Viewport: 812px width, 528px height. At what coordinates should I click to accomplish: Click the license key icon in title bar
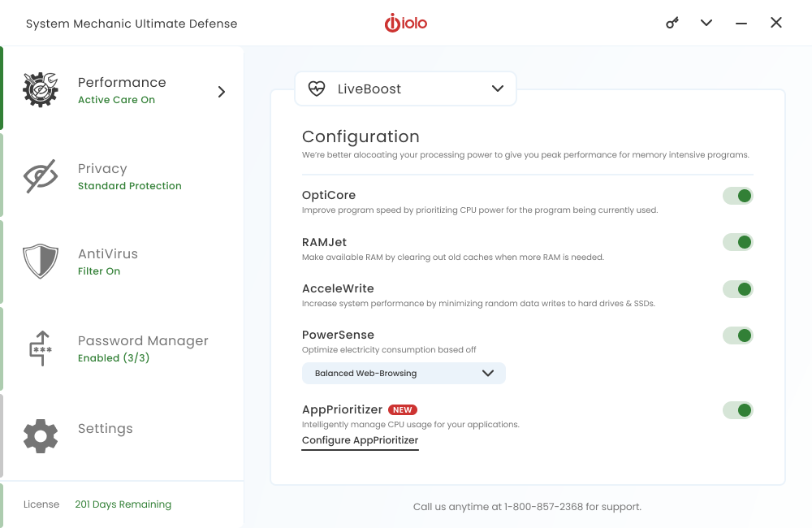point(672,23)
